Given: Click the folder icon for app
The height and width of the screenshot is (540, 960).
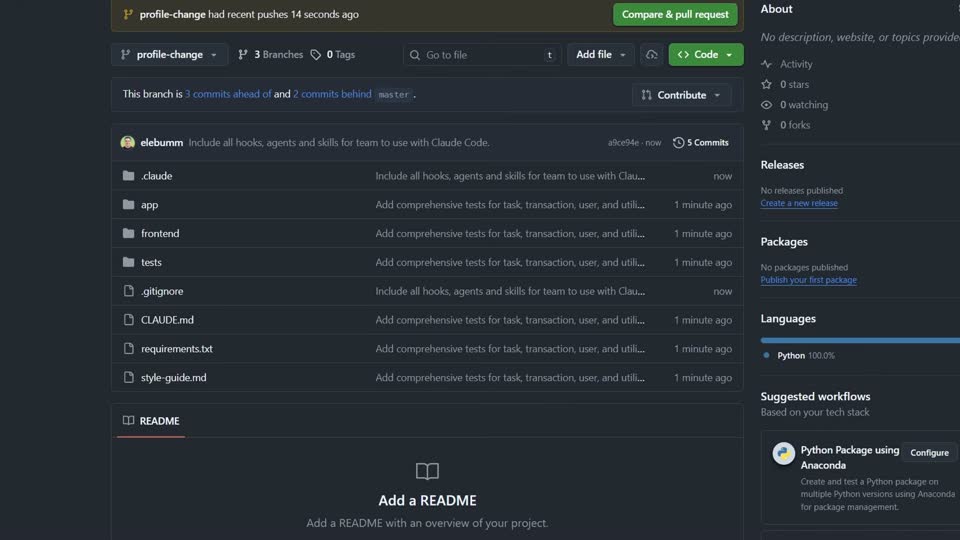Looking at the screenshot, I should (128, 204).
